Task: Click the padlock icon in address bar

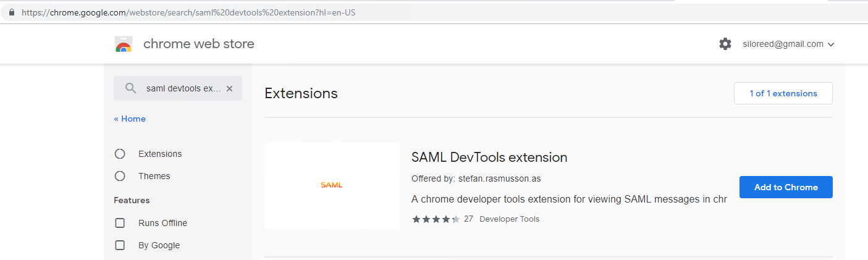Action: [x=11, y=12]
